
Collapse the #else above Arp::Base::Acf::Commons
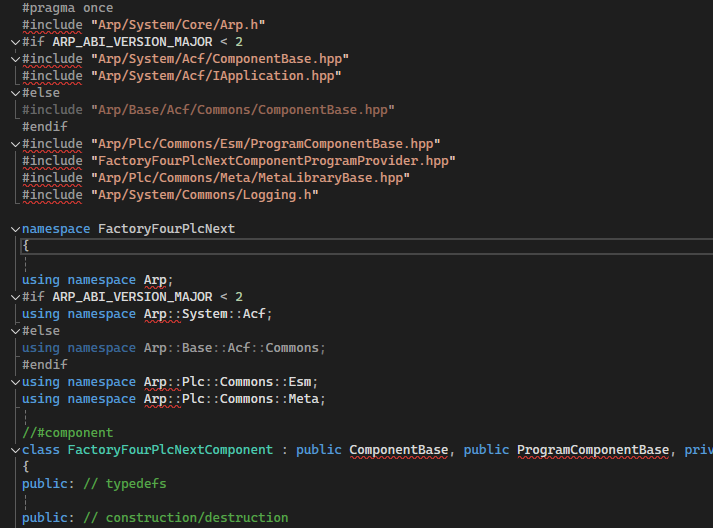pos(13,331)
